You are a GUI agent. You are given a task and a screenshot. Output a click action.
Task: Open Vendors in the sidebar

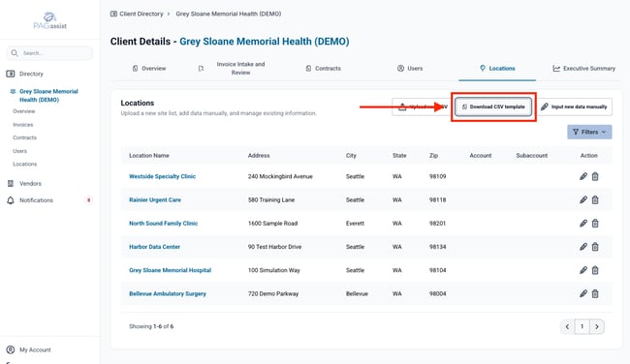[30, 183]
